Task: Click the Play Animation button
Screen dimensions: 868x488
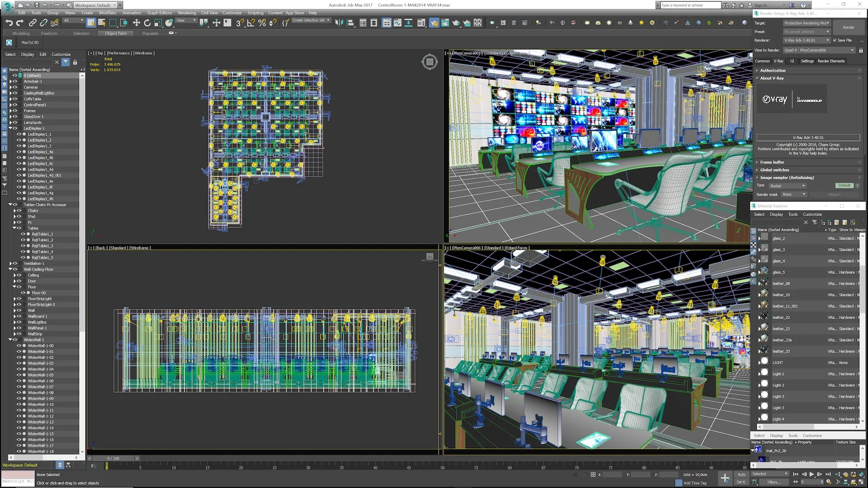Action: pos(811,474)
